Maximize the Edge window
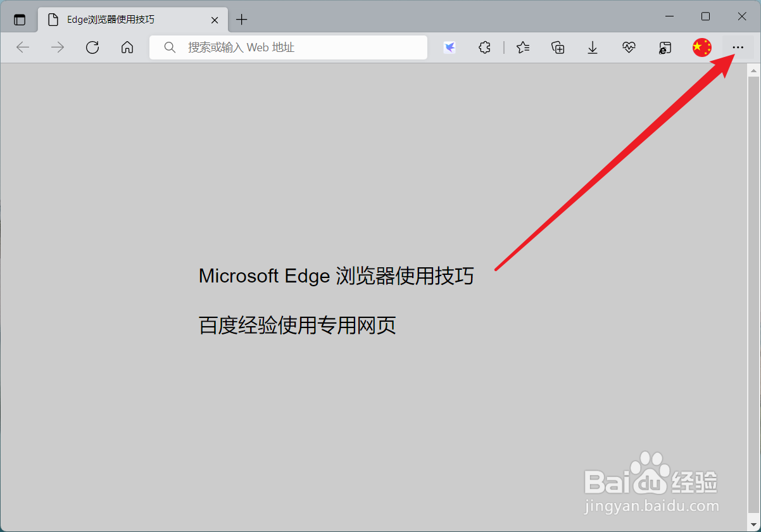Image resolution: width=761 pixels, height=532 pixels. 705,16
